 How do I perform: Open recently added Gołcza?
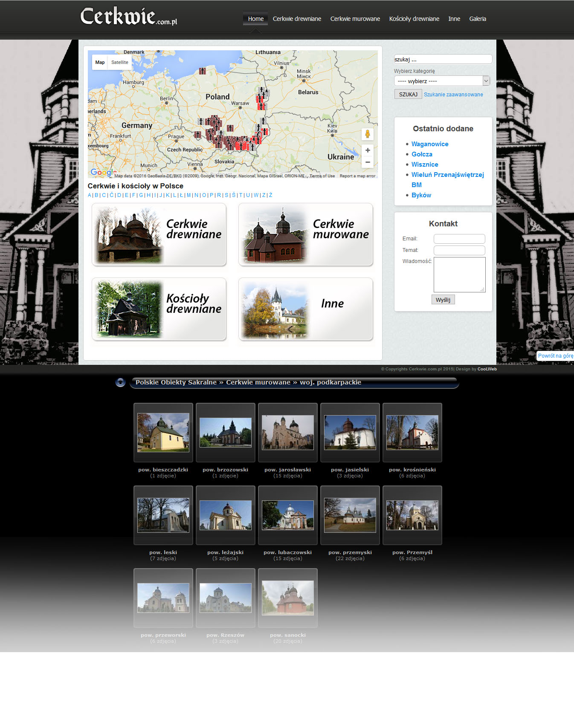click(x=422, y=154)
